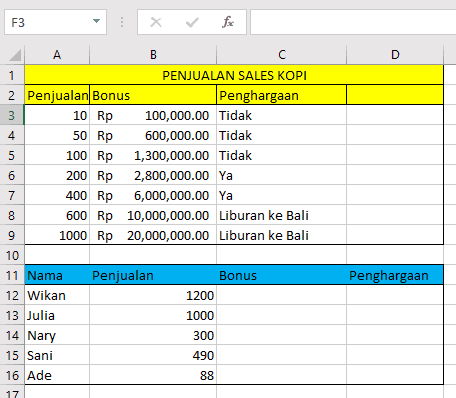Select the Sani name cell
The image size is (456, 398).
coord(57,355)
